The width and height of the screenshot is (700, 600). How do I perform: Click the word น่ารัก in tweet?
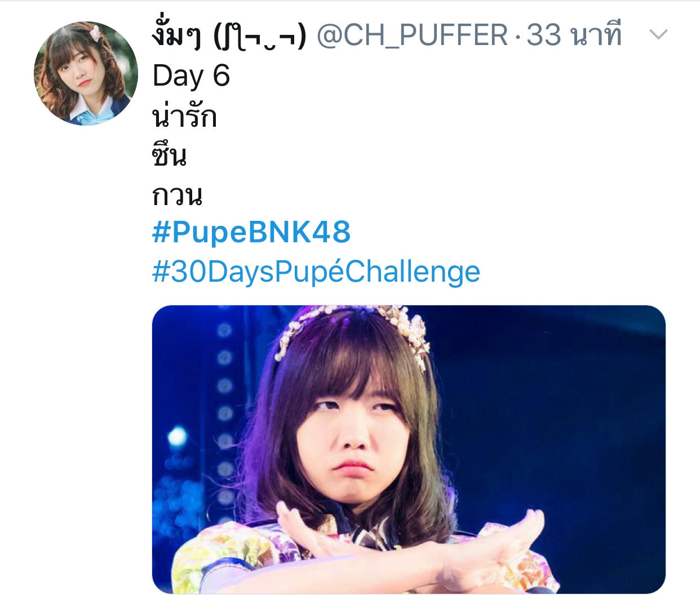click(184, 115)
